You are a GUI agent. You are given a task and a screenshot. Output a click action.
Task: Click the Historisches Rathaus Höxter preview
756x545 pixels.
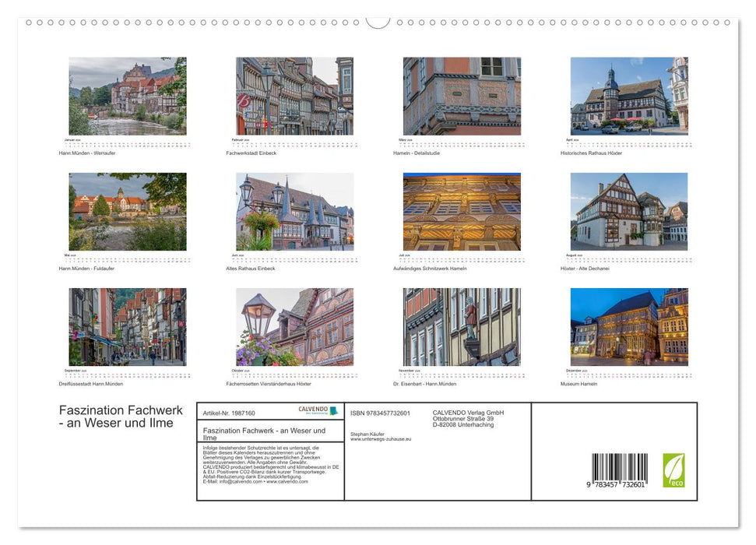coord(628,95)
